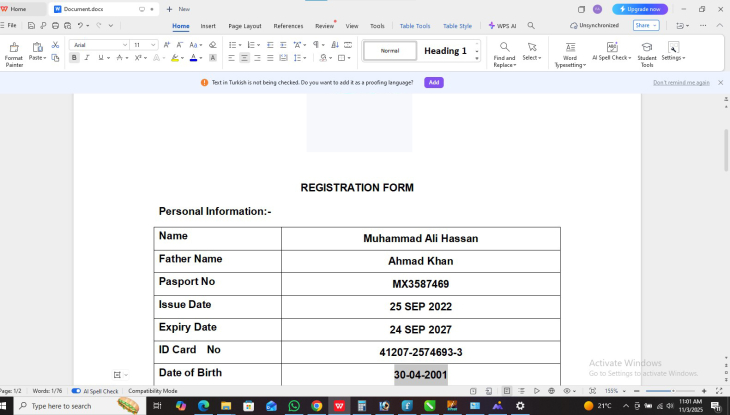730x415 pixels.
Task: Toggle the AI Spell Check switch
Action: tap(76, 391)
